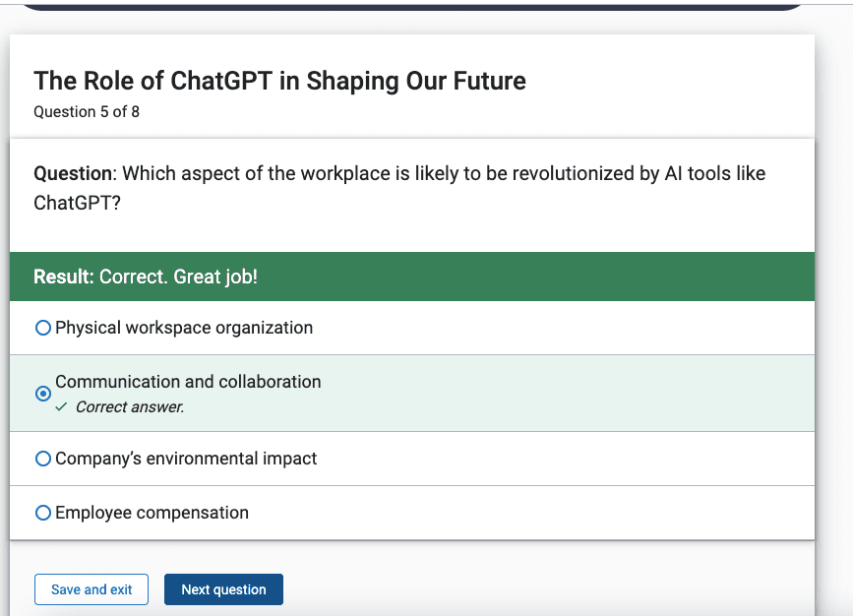
Task: Pick the Employee compensation radio option
Action: (43, 513)
